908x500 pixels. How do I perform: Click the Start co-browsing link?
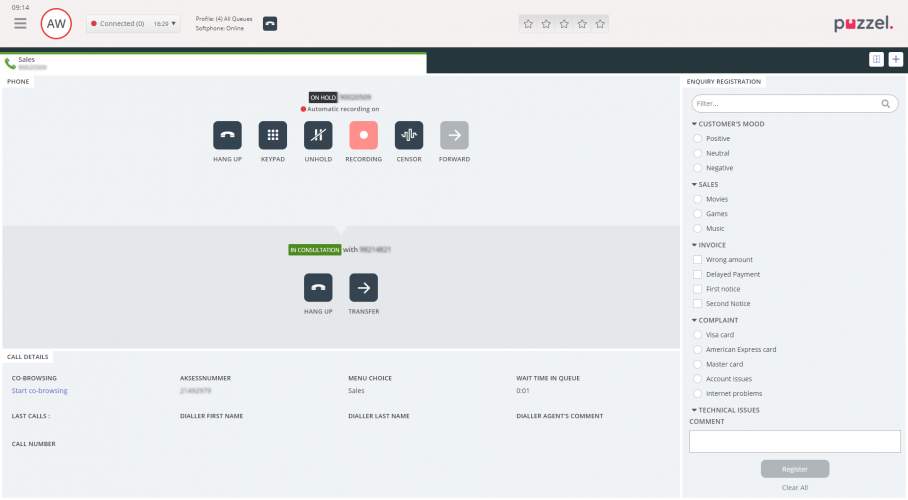[38, 392]
